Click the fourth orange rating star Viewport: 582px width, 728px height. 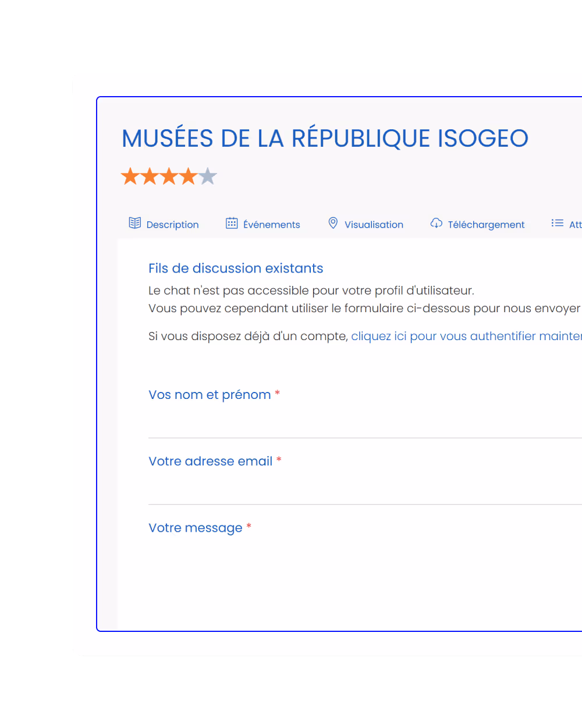(189, 175)
